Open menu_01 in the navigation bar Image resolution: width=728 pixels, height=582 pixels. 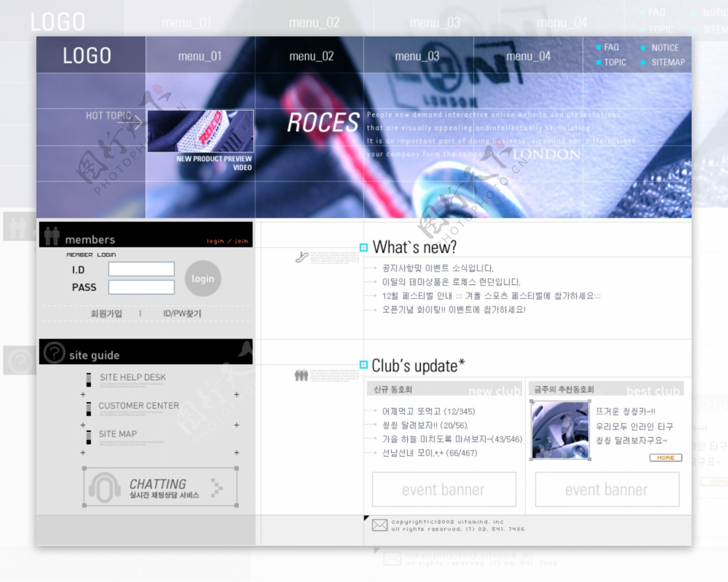click(200, 56)
